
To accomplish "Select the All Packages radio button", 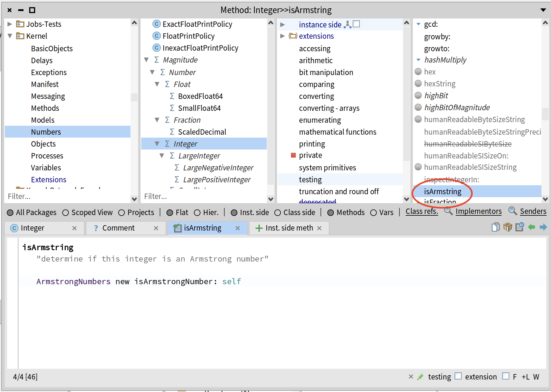I will 10,212.
